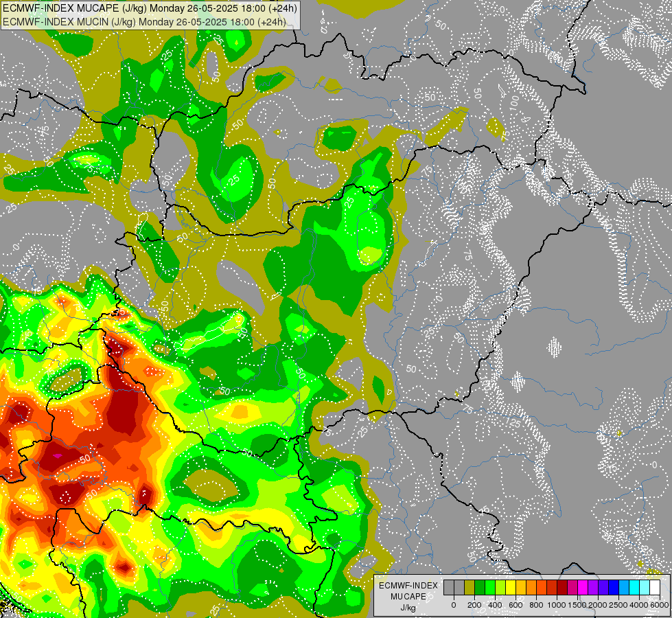Click the legend scale value 0
672x618 pixels.
click(454, 605)
